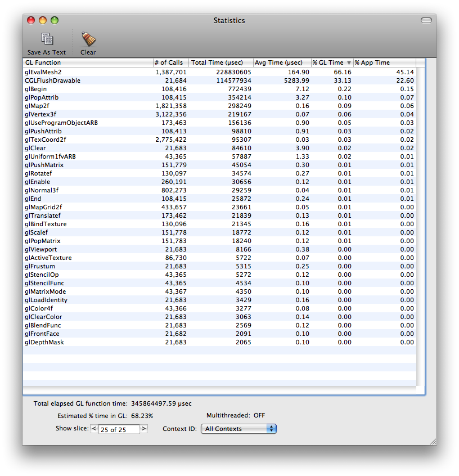Select the glFrustum row
The width and height of the screenshot is (459, 476).
click(219, 266)
